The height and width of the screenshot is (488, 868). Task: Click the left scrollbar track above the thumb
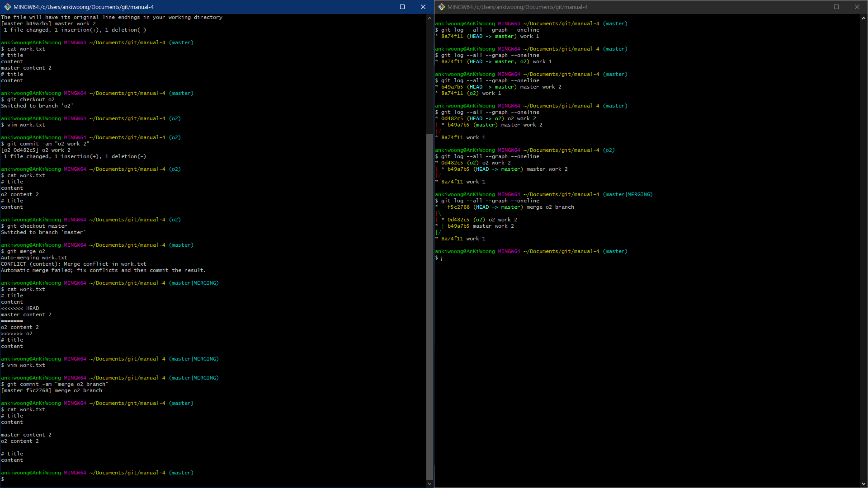click(x=429, y=77)
